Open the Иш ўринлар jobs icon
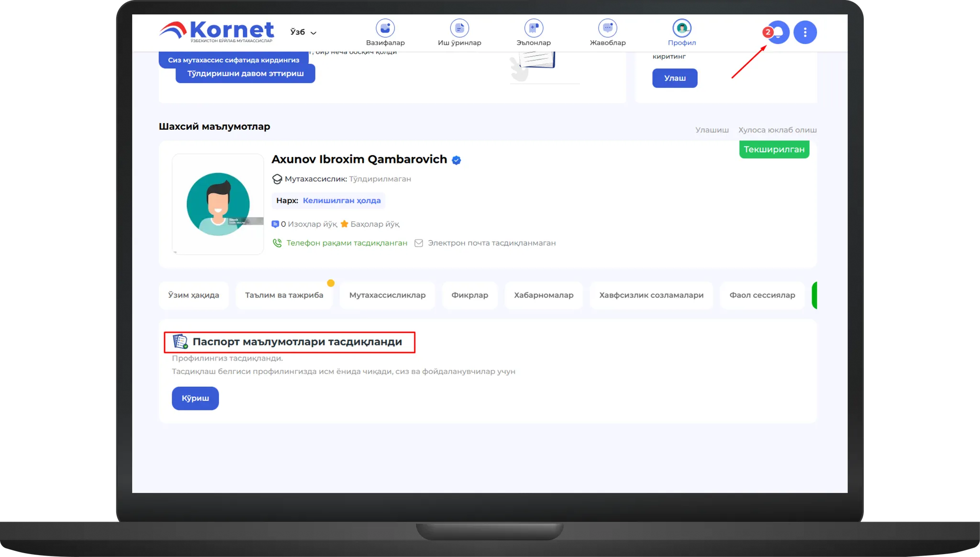 tap(459, 29)
